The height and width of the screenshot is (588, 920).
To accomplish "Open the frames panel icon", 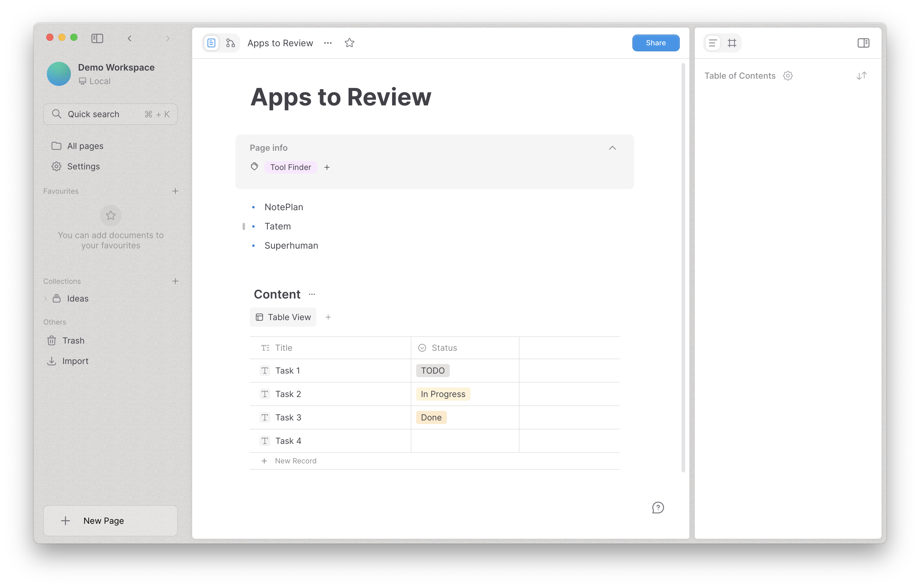I will (x=732, y=43).
